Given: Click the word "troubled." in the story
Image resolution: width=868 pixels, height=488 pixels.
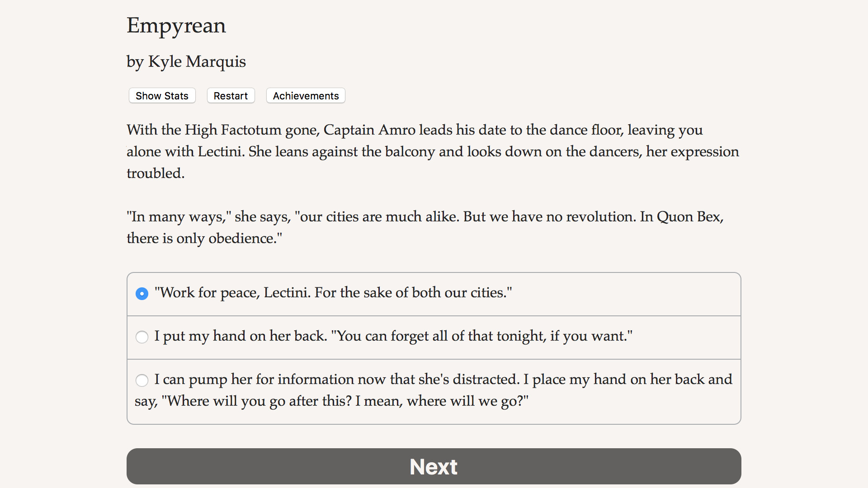Looking at the screenshot, I should (156, 174).
